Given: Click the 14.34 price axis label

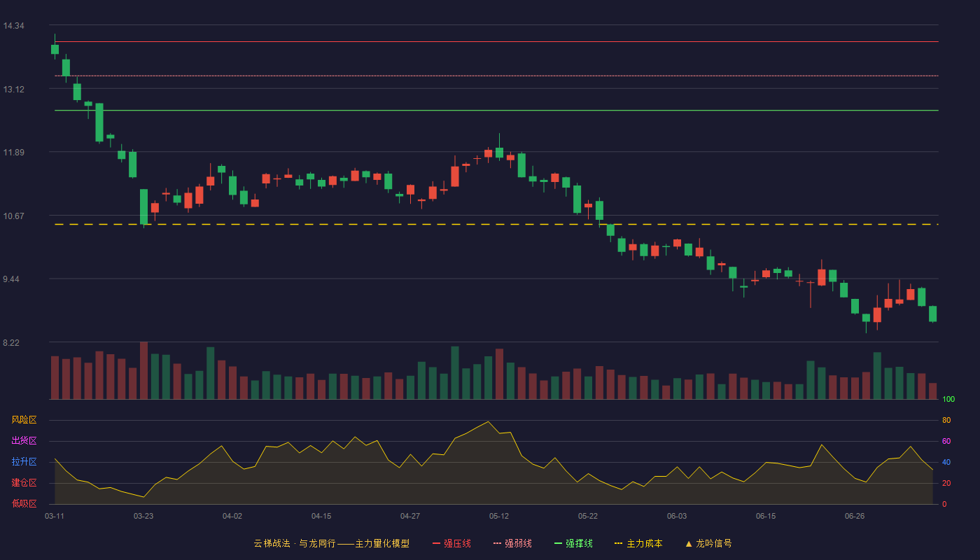Looking at the screenshot, I should [13, 26].
